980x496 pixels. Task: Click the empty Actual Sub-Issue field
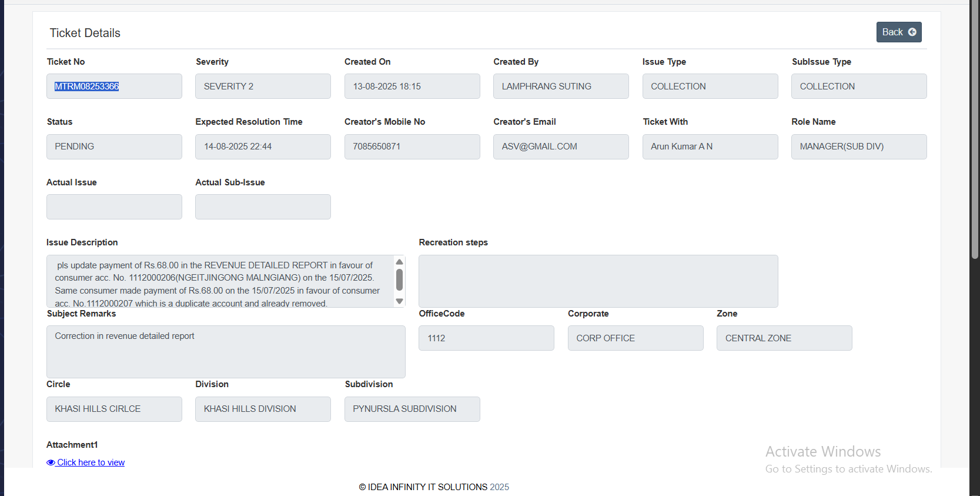click(x=263, y=207)
